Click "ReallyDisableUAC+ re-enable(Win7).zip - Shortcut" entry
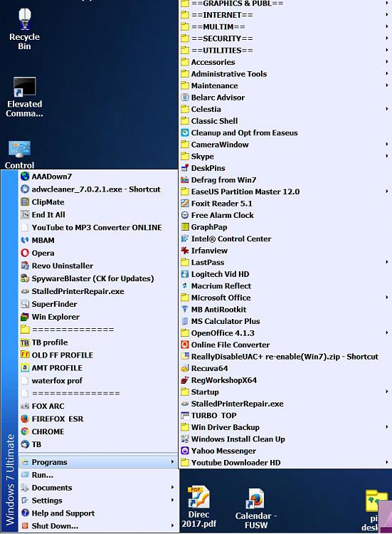392x534 pixels. 285,357
